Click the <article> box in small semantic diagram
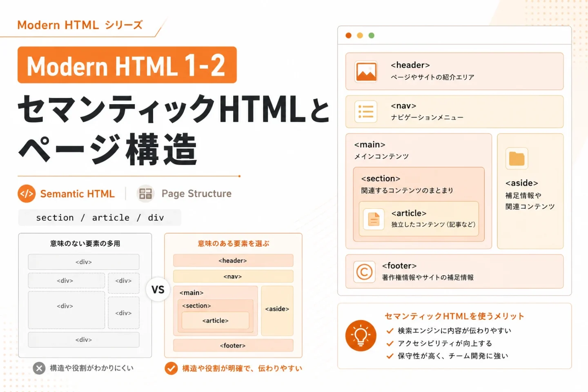The image size is (588, 392). (215, 321)
